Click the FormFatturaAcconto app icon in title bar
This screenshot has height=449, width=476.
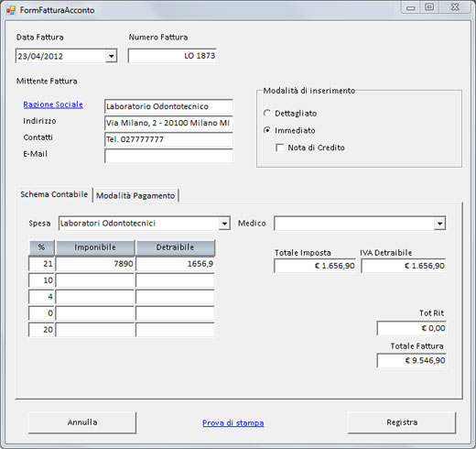tap(10, 10)
